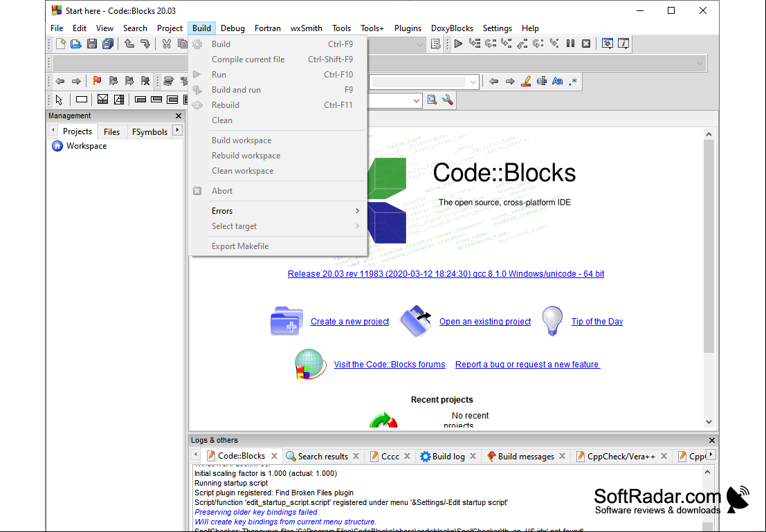Choose Export Makefile from Build menu

pos(278,246)
